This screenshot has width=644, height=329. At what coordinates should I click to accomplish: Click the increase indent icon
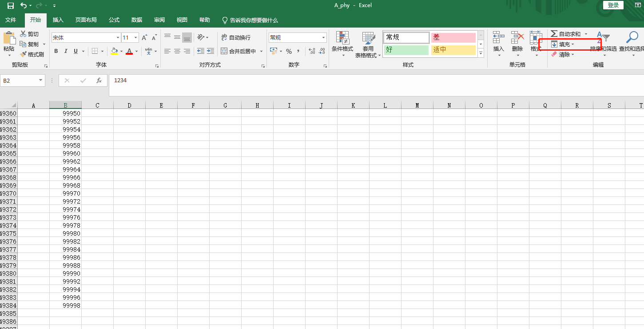(211, 51)
